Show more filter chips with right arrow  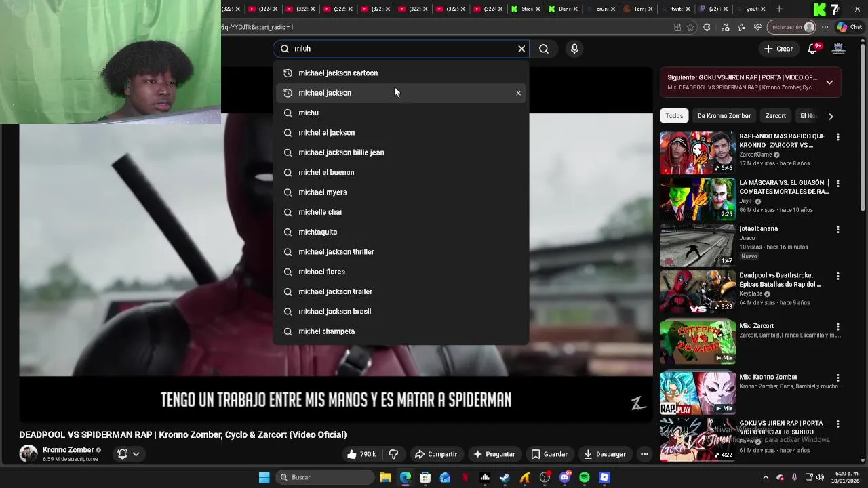click(831, 116)
